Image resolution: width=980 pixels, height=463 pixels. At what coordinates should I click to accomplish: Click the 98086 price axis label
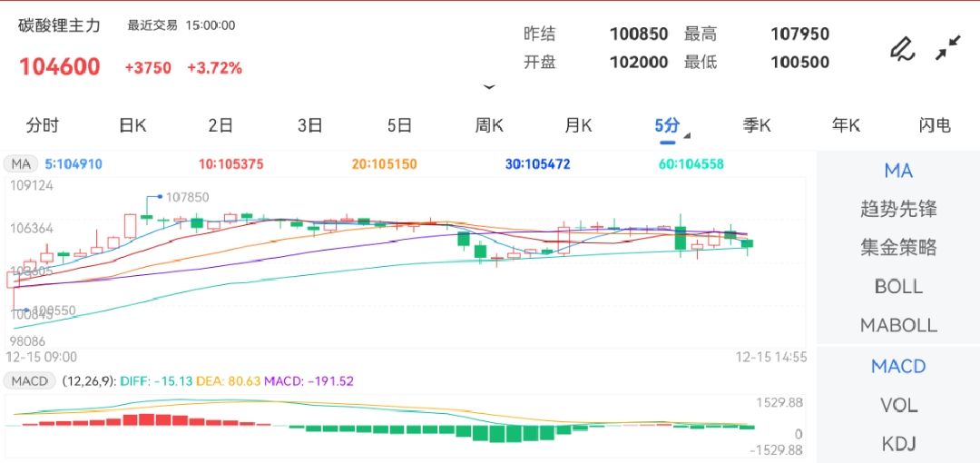click(25, 341)
